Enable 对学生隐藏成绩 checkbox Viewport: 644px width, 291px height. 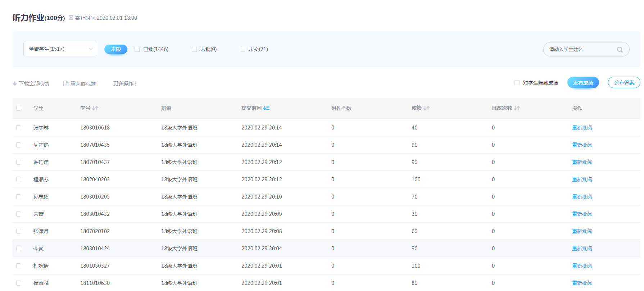517,83
